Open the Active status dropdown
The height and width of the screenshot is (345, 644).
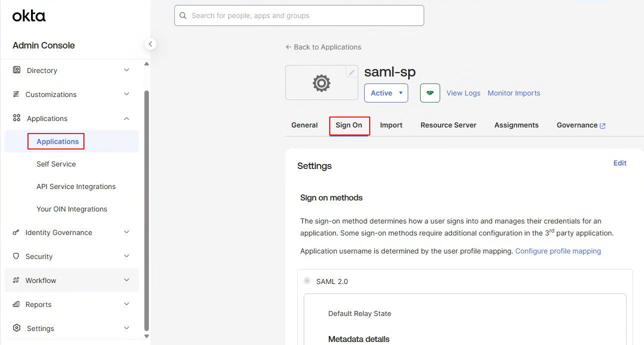point(386,93)
